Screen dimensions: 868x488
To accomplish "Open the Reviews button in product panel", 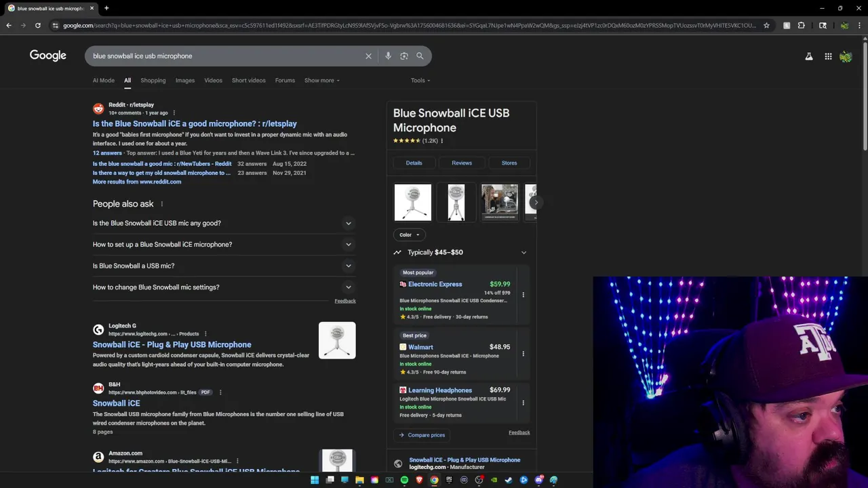I will click(462, 163).
